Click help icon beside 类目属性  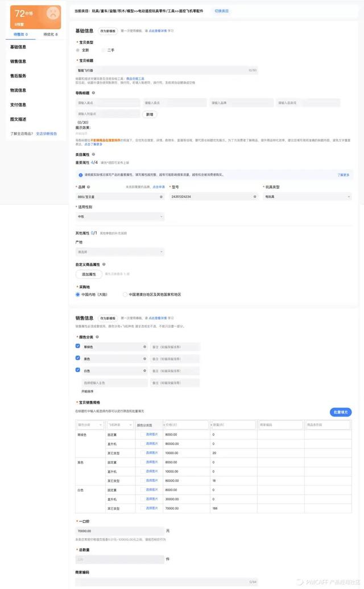[93, 154]
